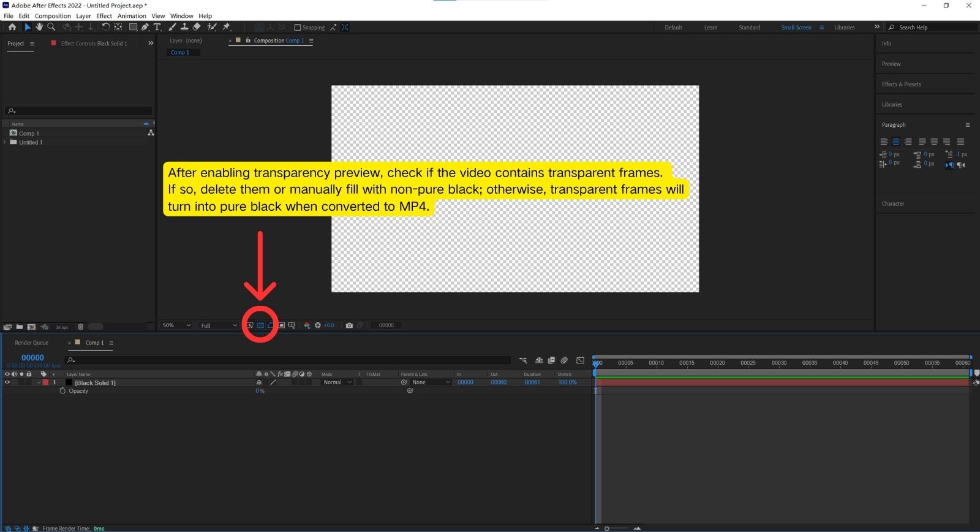The image size is (980, 532).
Task: Take snapshot with camera icon
Action: coord(349,325)
